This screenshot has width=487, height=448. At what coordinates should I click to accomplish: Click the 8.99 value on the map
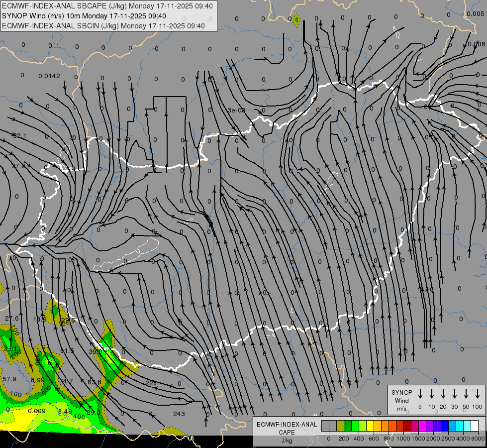pos(38,380)
